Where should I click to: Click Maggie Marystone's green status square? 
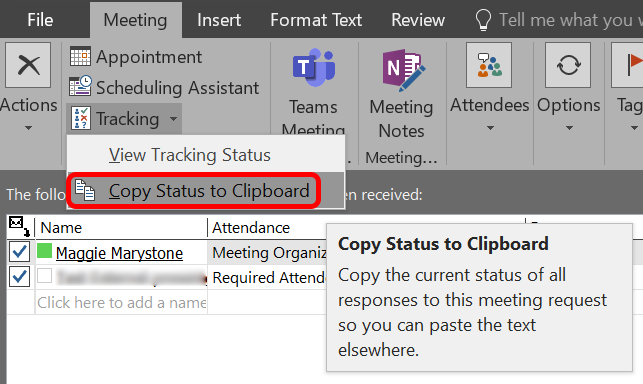44,251
